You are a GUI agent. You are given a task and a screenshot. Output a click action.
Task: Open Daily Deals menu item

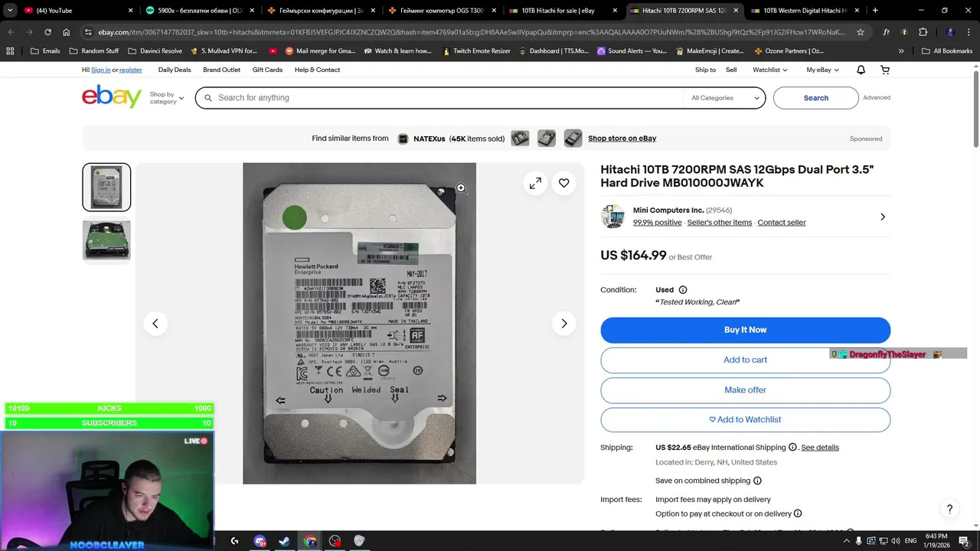[x=175, y=70]
